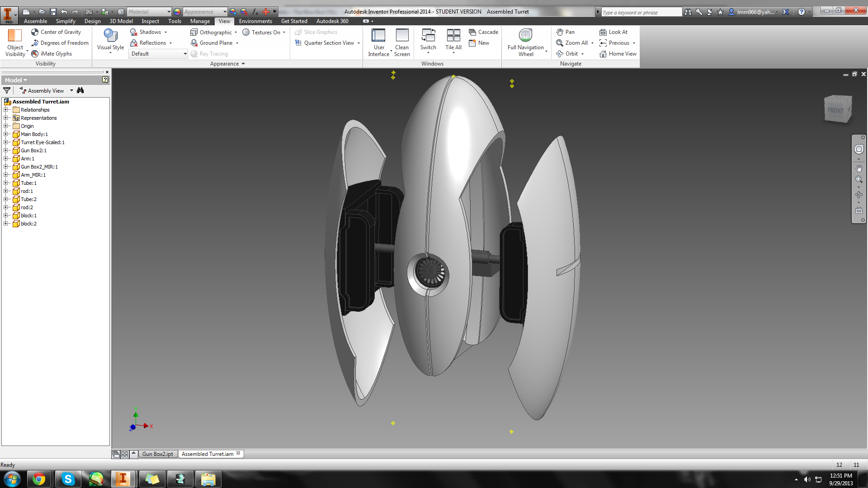Switch to the Design ribbon tab
This screenshot has height=488, width=868.
[92, 21]
